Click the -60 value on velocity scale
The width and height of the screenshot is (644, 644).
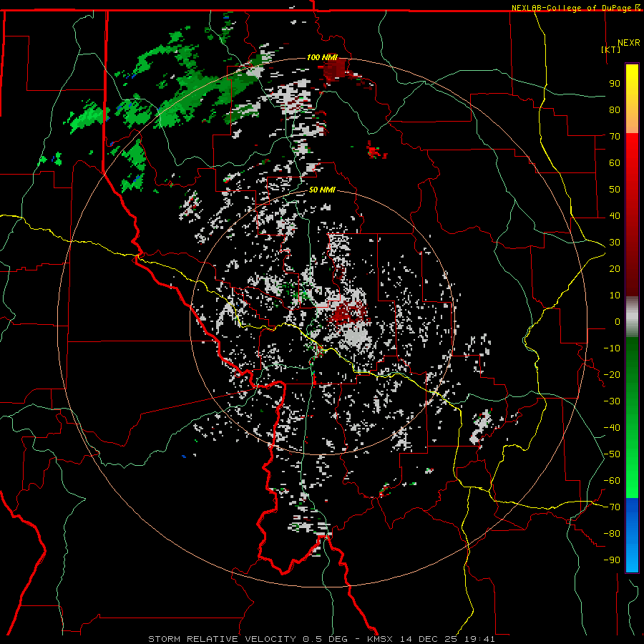pos(612,481)
